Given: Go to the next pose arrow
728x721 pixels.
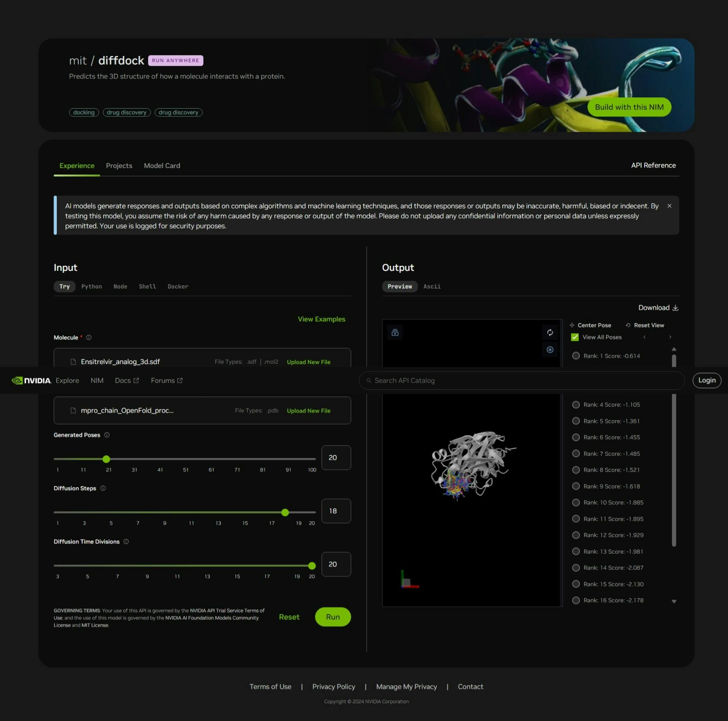Looking at the screenshot, I should [x=670, y=337].
